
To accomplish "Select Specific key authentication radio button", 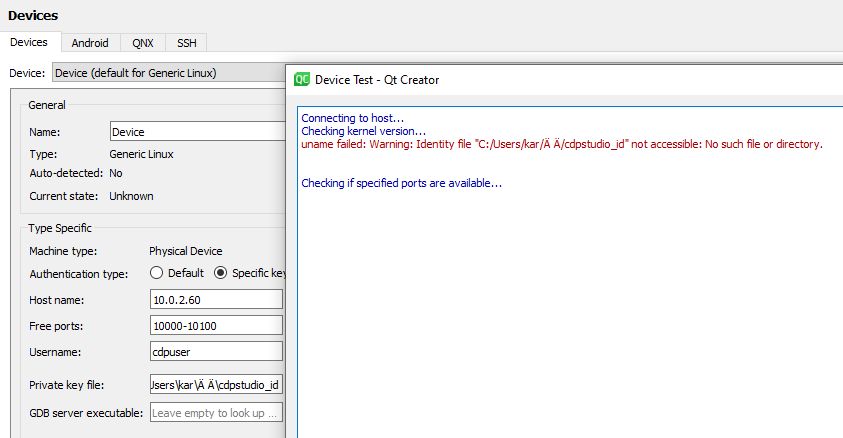I will point(221,273).
